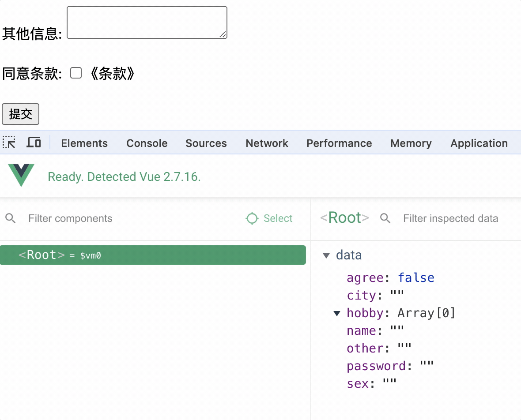Collapse the data section triangle
The image size is (521, 420).
[x=326, y=255]
